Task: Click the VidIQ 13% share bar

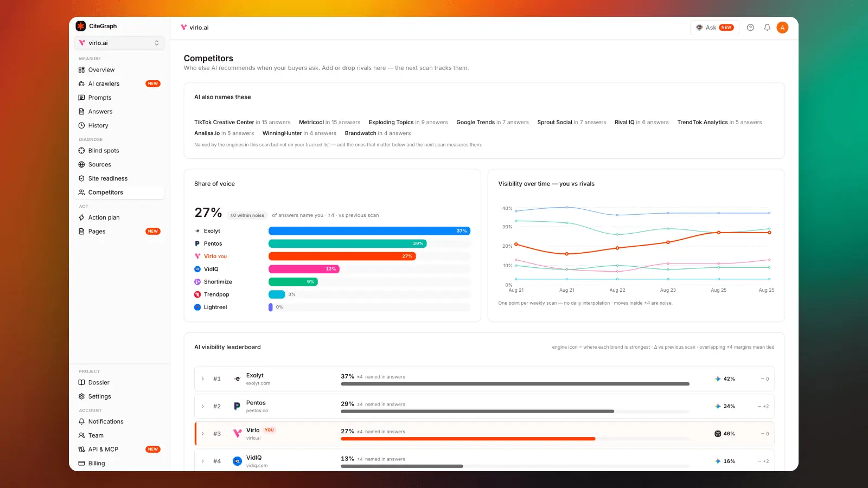Action: pos(304,269)
